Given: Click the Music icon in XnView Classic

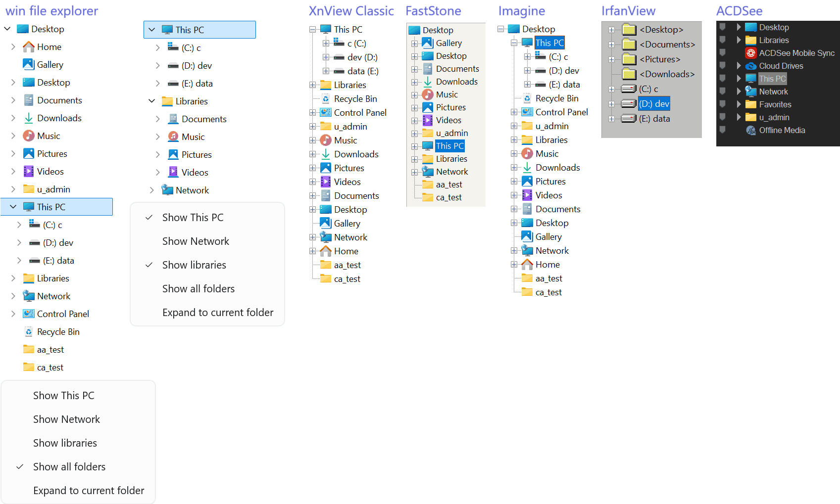Looking at the screenshot, I should point(326,140).
